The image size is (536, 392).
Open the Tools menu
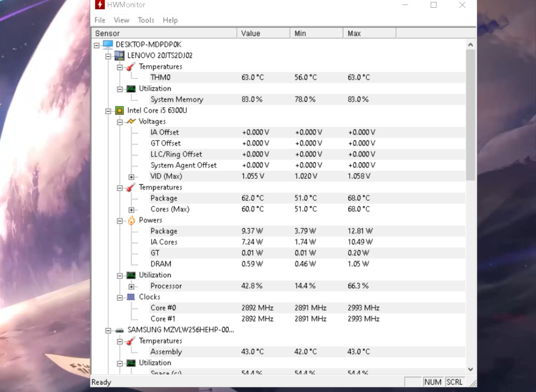tap(146, 20)
